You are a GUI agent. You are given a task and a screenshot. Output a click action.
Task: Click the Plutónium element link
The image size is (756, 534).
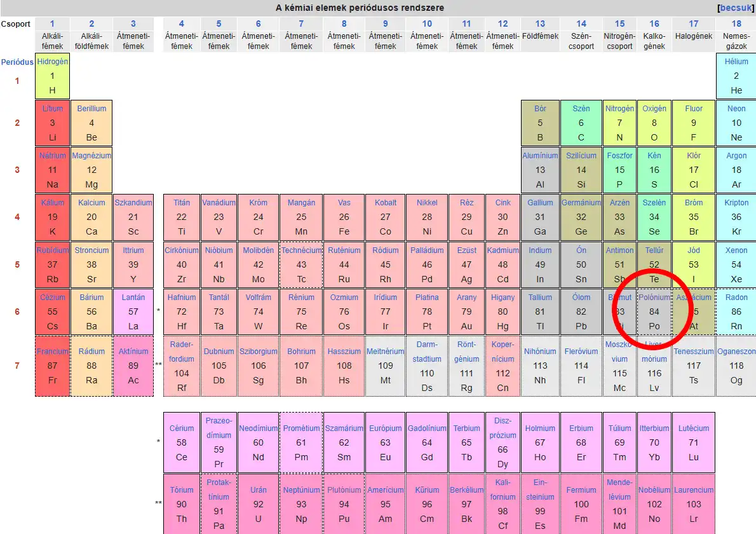coord(344,489)
